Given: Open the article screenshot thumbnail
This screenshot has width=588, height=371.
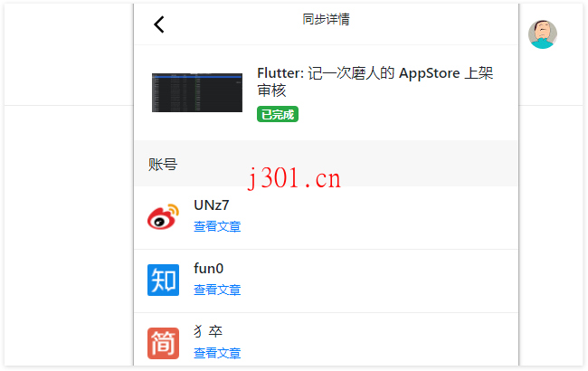Looking at the screenshot, I should tap(197, 92).
